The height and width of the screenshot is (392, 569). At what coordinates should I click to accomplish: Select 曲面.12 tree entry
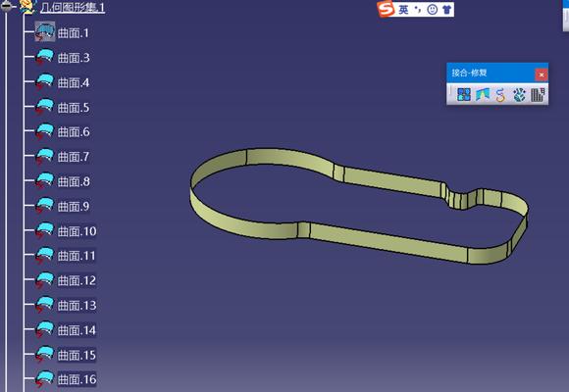[77, 280]
